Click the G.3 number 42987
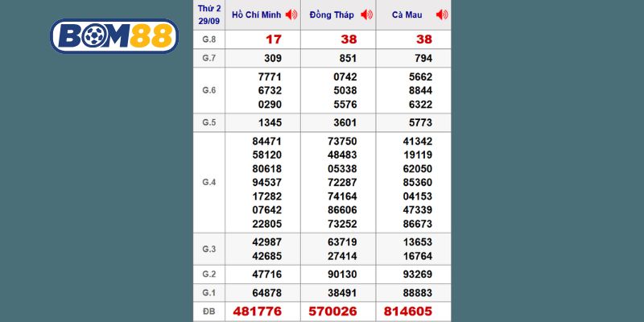This screenshot has height=322, width=644. (x=267, y=242)
